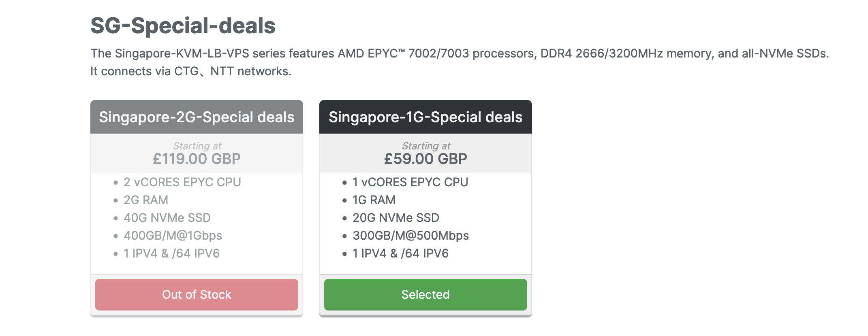Select the Singapore-1G-Special deals card header
The width and height of the screenshot is (868, 336).
tap(425, 117)
